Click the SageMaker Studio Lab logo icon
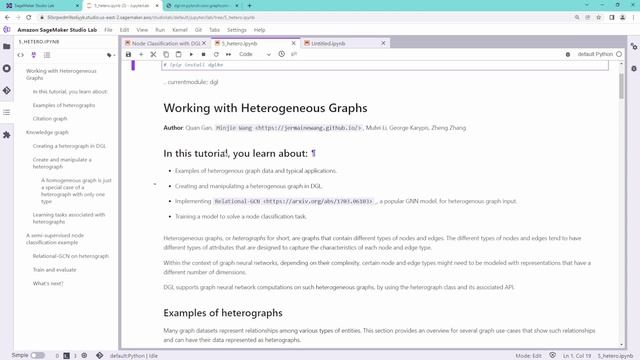This screenshot has height=360, width=640. tap(7, 29)
